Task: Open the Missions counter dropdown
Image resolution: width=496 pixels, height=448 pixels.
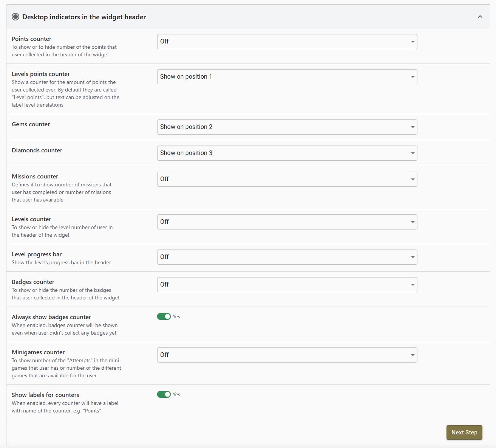Action: pos(287,179)
